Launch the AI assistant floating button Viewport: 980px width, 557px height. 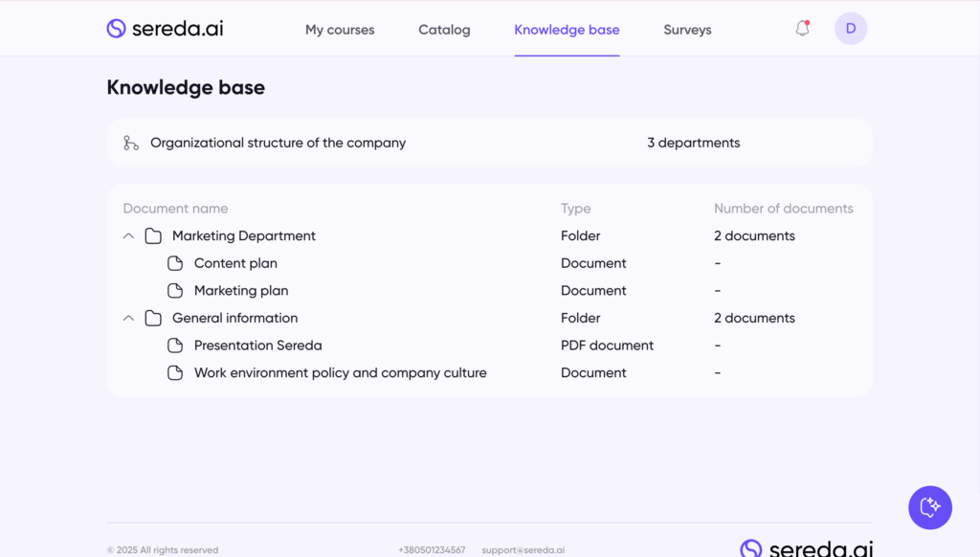pos(929,507)
